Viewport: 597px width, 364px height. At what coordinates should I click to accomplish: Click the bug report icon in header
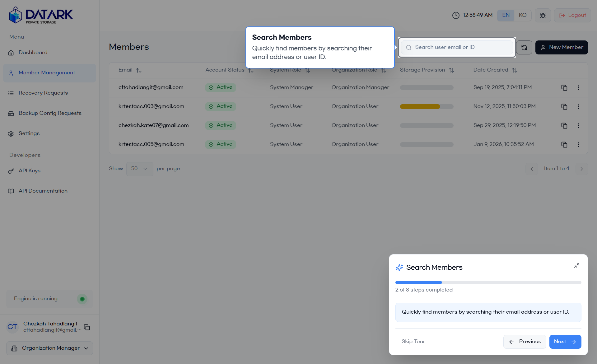click(x=543, y=15)
